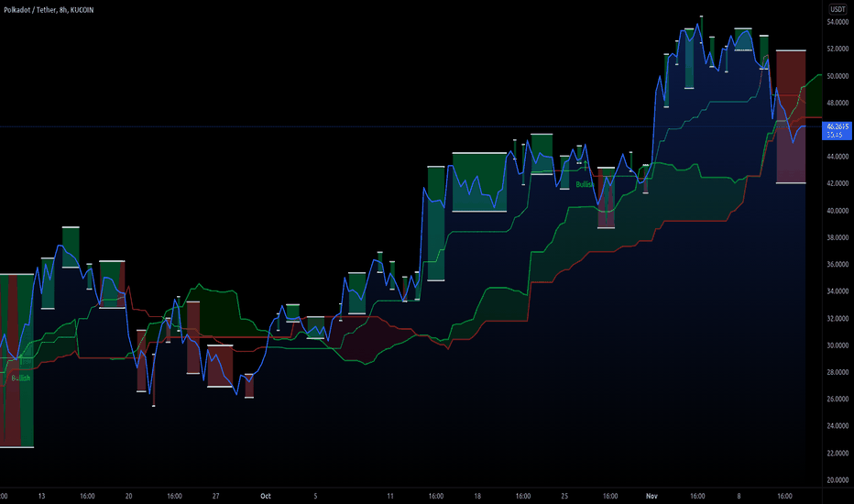Click the 42.0000 price axis label
Image resolution: width=854 pixels, height=504 pixels.
[838, 183]
